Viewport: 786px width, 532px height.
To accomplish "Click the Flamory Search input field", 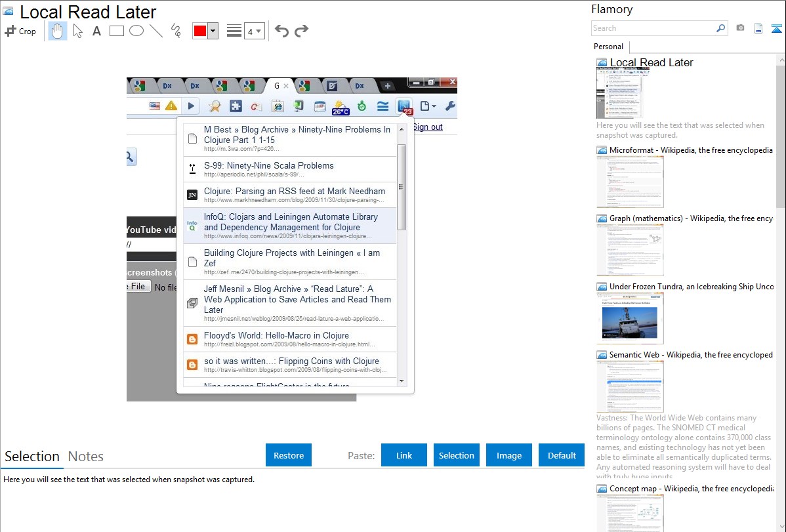I will tap(653, 28).
